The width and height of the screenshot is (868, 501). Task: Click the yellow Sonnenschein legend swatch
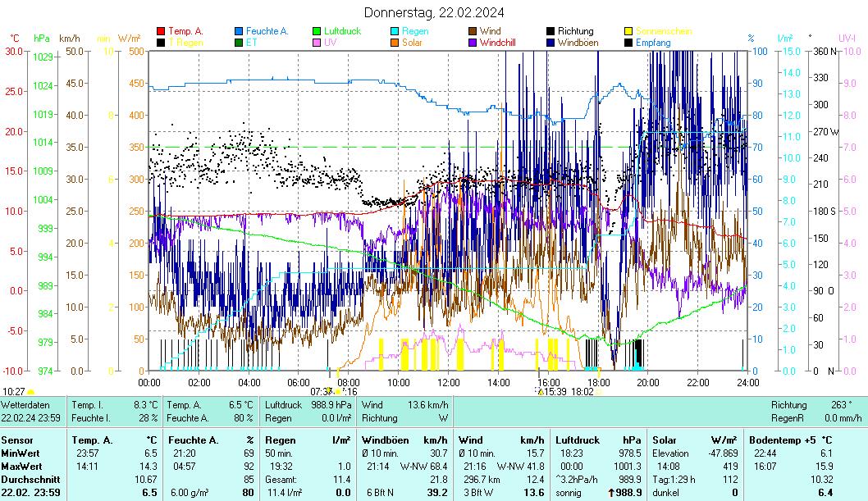click(628, 32)
